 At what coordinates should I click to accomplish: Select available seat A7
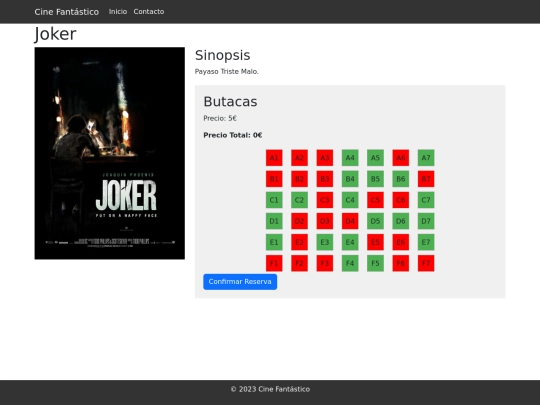426,158
